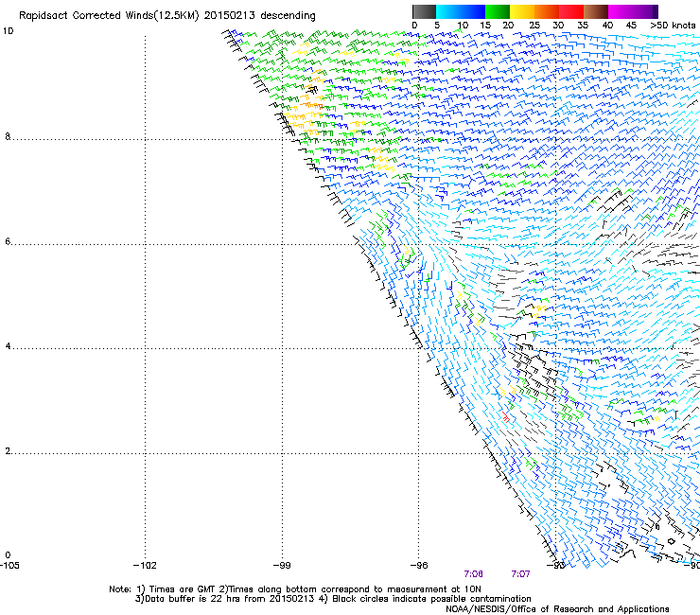Click the green 15-20 knots legend swatch
Image resolution: width=700 pixels, height=615 pixels.
pos(498,11)
